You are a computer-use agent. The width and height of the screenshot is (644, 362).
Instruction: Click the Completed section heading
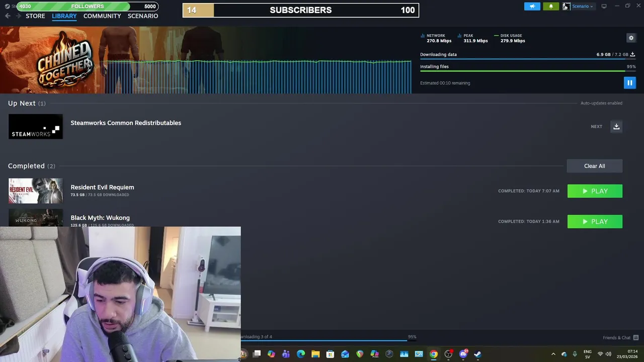pos(32,166)
